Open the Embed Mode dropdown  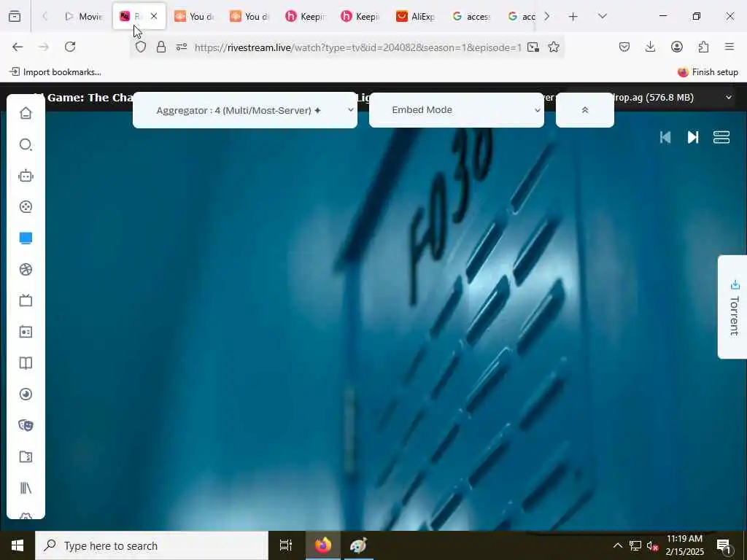tap(457, 110)
